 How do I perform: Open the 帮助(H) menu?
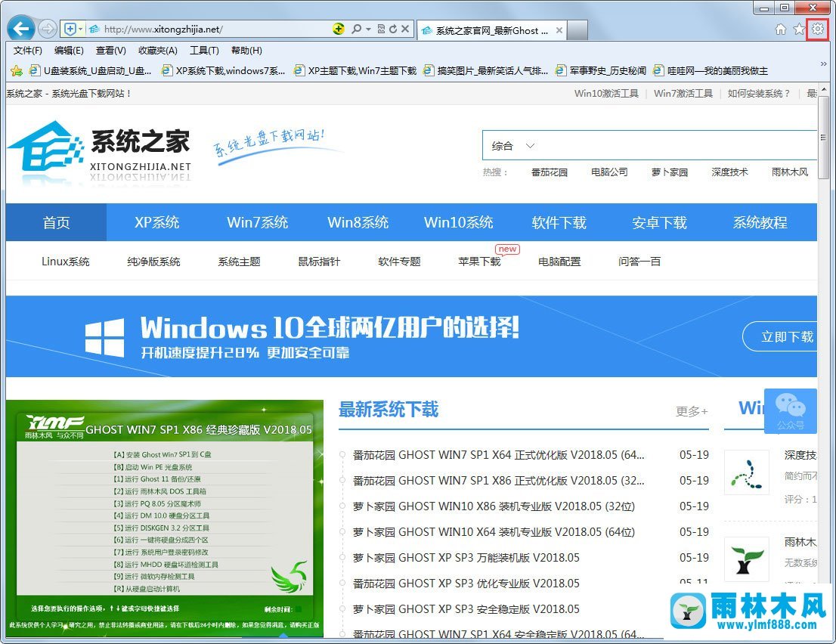pyautogui.click(x=247, y=50)
